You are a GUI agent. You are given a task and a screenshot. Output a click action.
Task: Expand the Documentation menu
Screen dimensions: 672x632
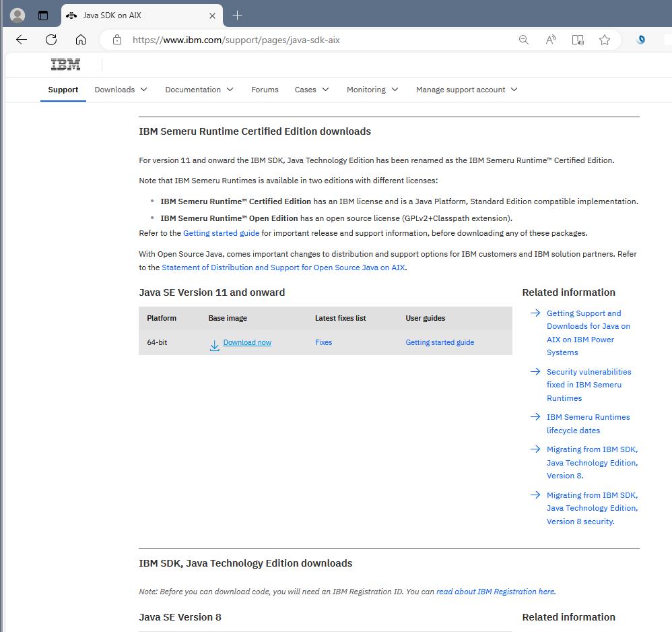199,90
